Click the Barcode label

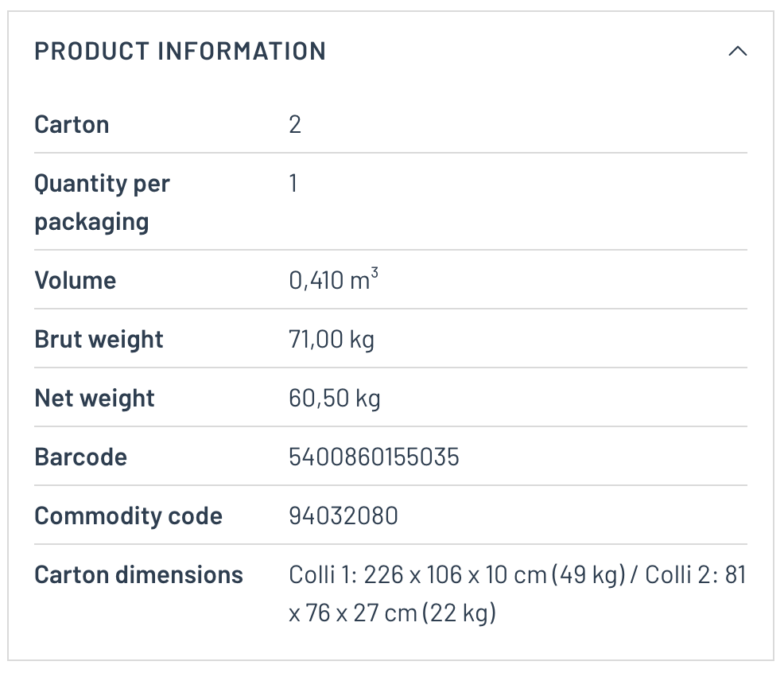coord(81,457)
